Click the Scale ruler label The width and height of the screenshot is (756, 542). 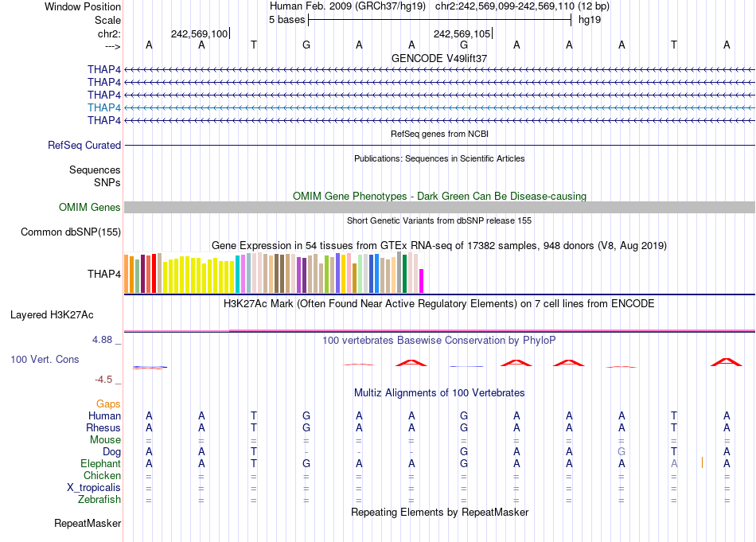[107, 20]
